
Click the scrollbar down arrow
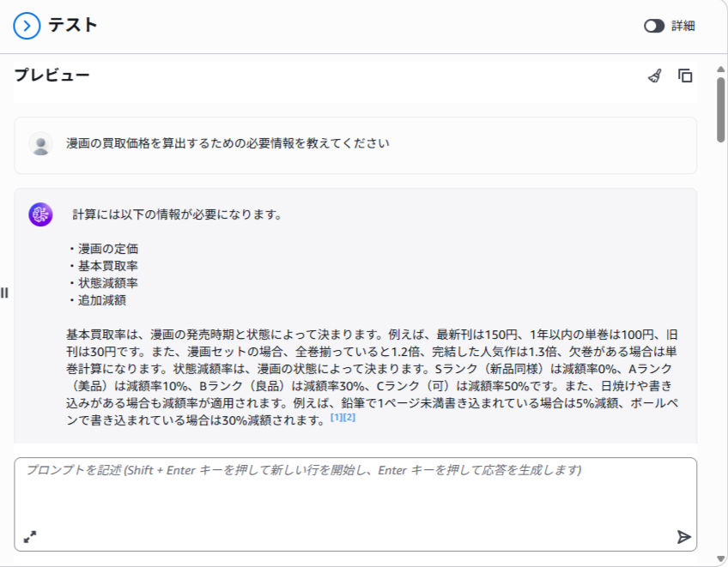pos(721,559)
